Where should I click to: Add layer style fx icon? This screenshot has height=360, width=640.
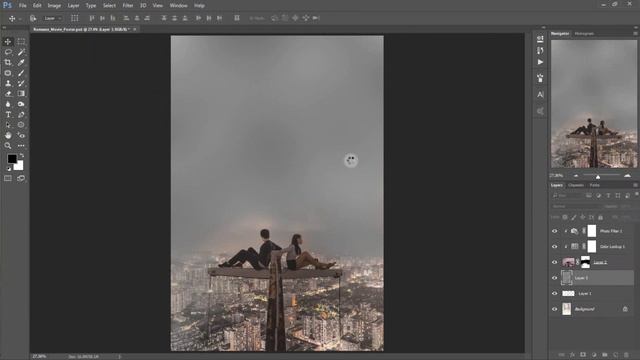point(572,355)
